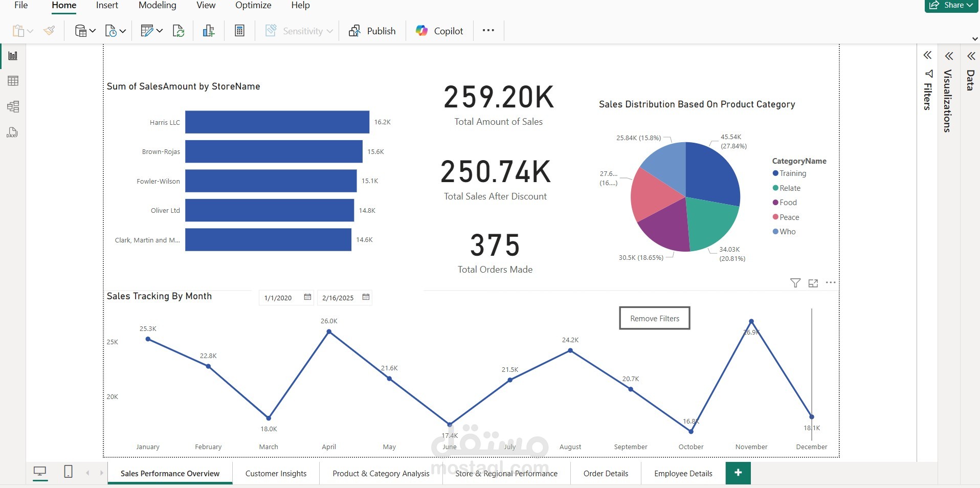Open the Help ribbon tab

pyautogui.click(x=301, y=5)
